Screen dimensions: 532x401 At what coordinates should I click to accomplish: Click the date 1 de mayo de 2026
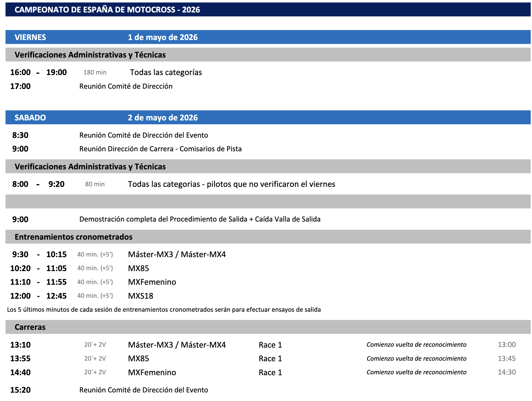(x=163, y=37)
